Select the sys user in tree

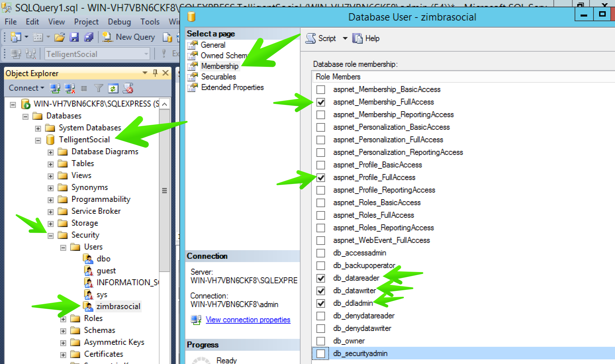102,295
